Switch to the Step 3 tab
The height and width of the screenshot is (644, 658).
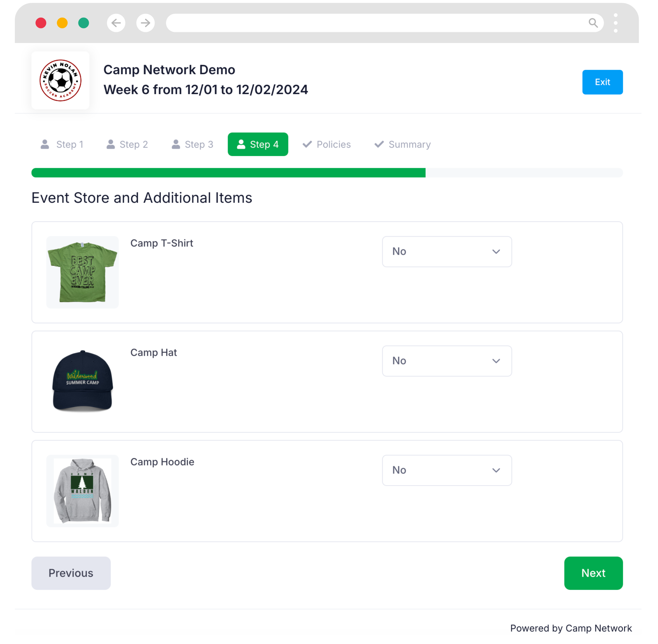point(193,144)
